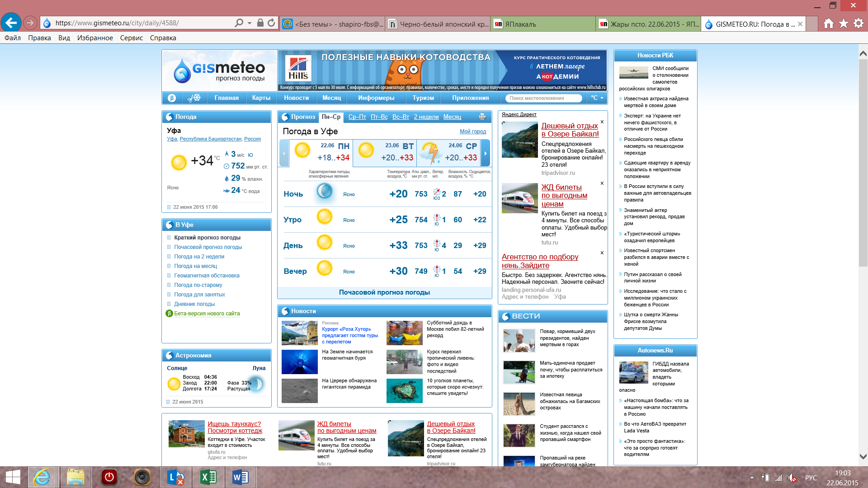Click the Поиск местоположения search field
The height and width of the screenshot is (488, 868).
point(543,98)
